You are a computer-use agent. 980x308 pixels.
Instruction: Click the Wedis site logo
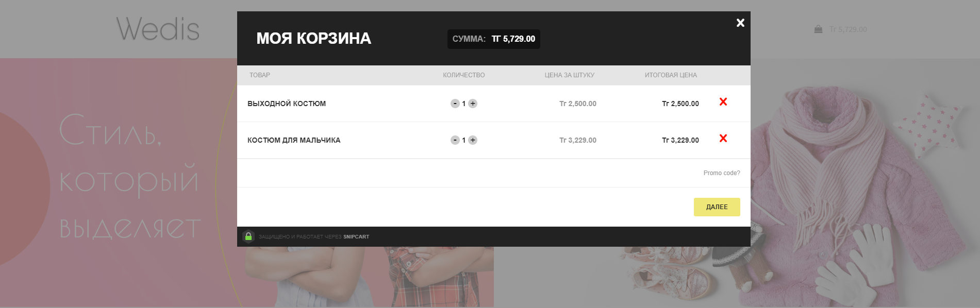click(x=158, y=29)
